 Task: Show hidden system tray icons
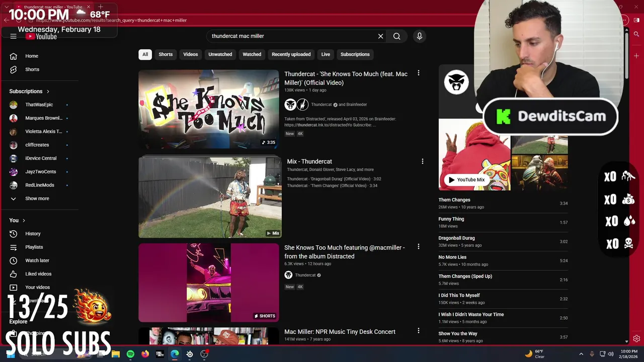pos(581,354)
